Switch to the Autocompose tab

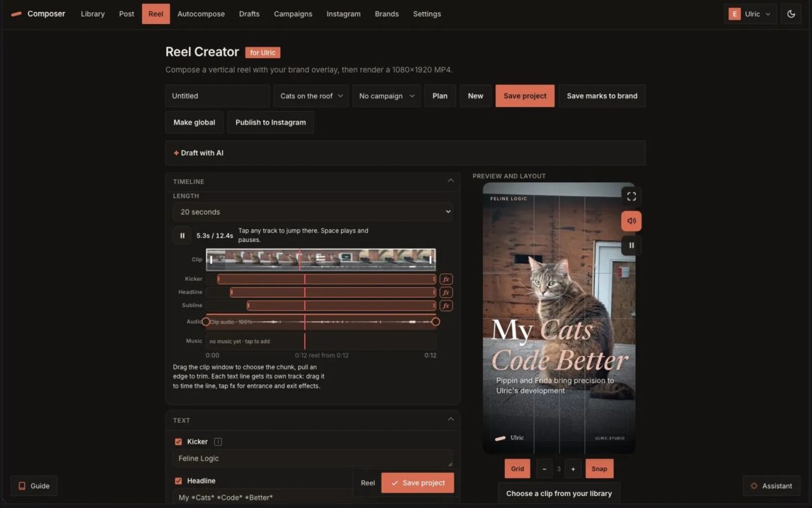201,14
